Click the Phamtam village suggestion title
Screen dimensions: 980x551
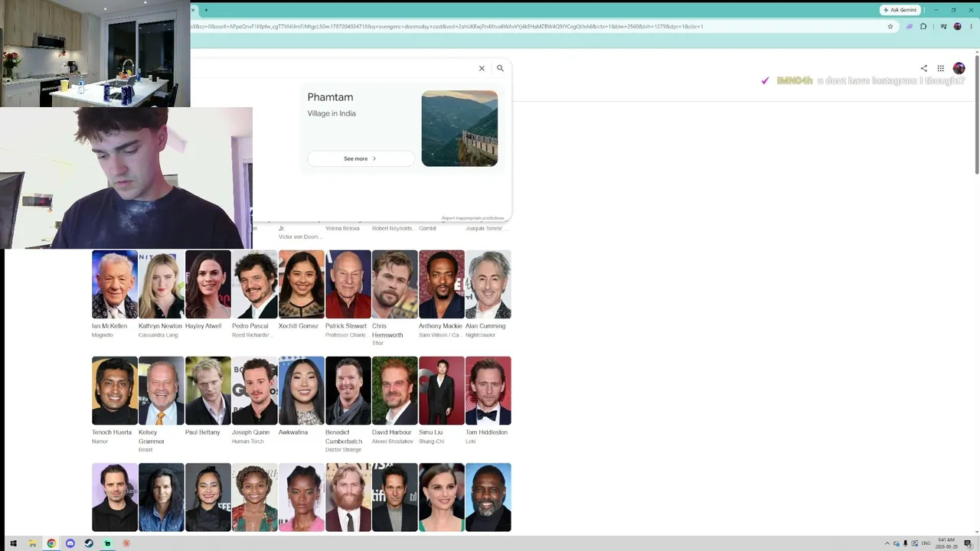330,97
